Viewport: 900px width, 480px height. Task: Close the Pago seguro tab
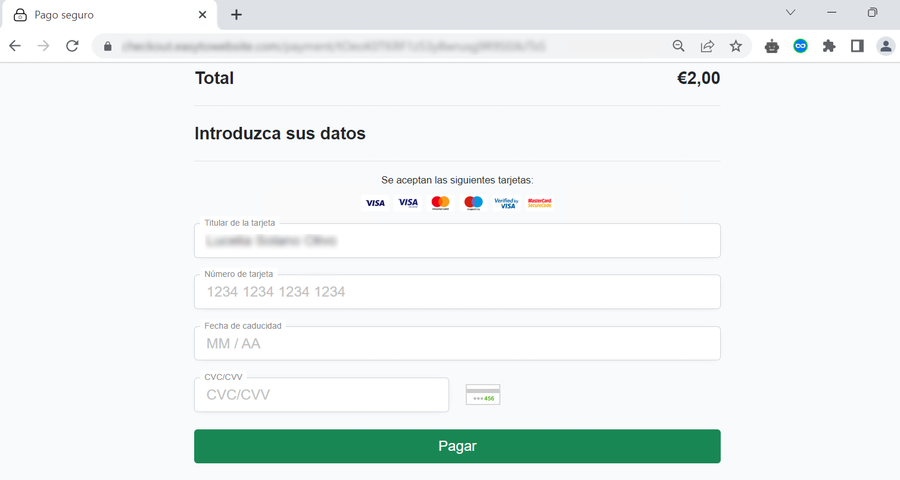coord(203,15)
